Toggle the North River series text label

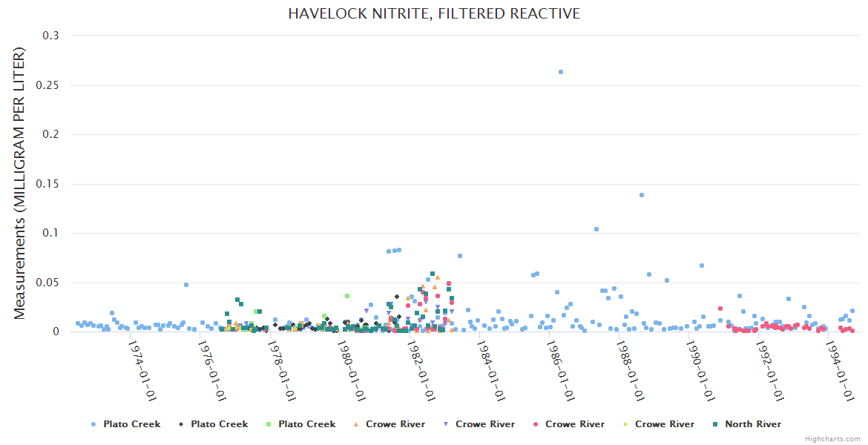click(752, 424)
